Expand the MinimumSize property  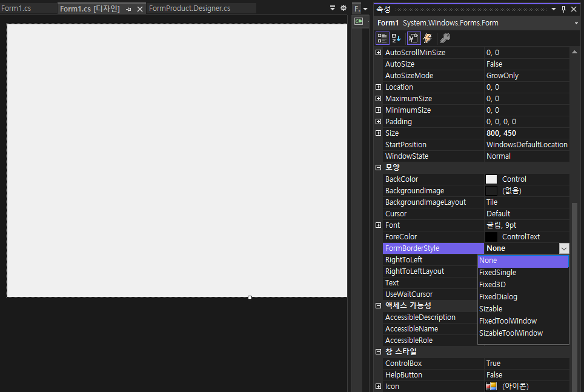(379, 110)
